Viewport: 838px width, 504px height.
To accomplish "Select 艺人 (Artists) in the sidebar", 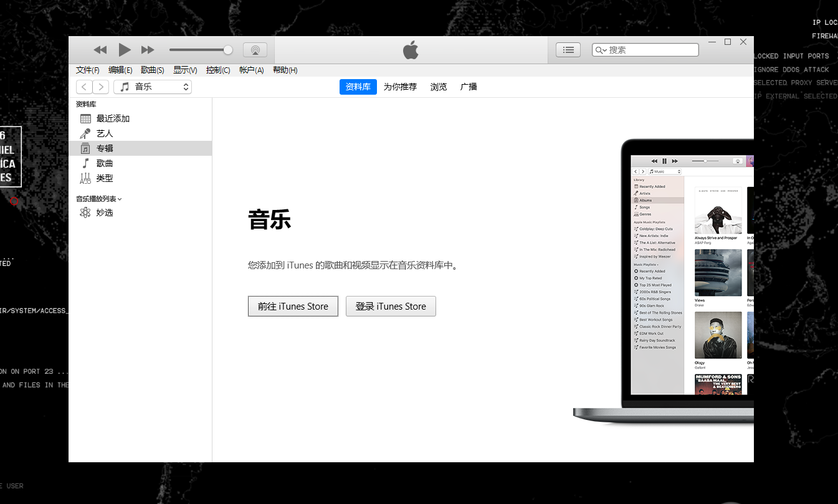I will tap(105, 133).
